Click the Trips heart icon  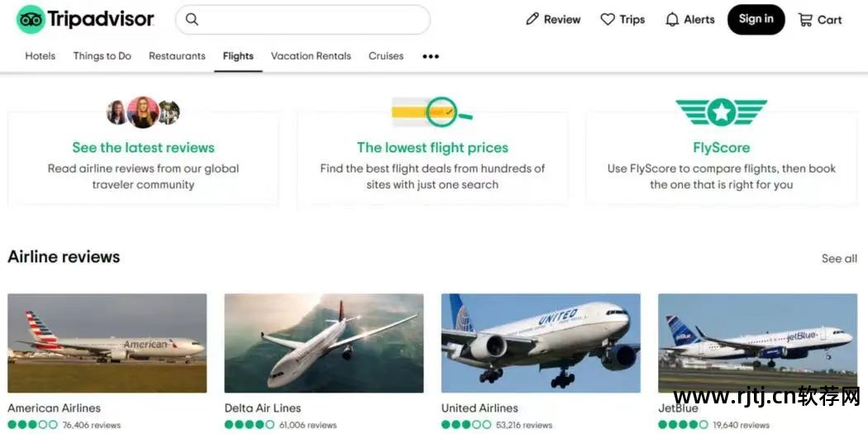tap(608, 20)
